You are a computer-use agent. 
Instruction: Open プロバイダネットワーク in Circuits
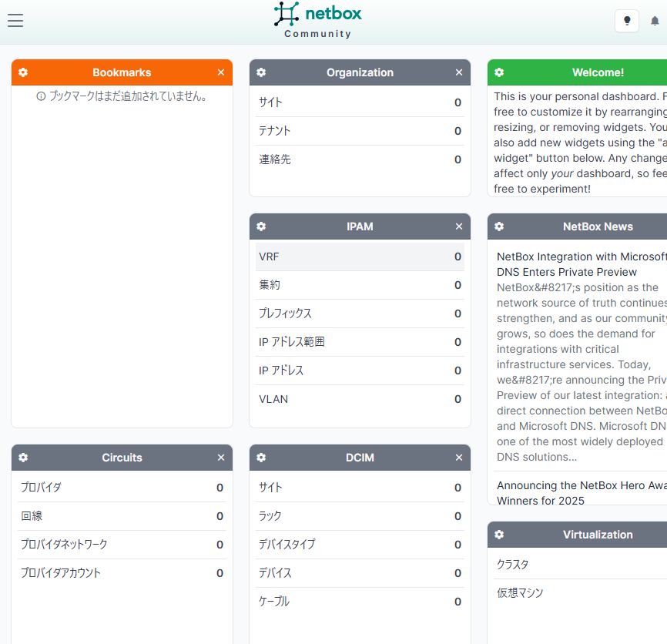(122, 545)
